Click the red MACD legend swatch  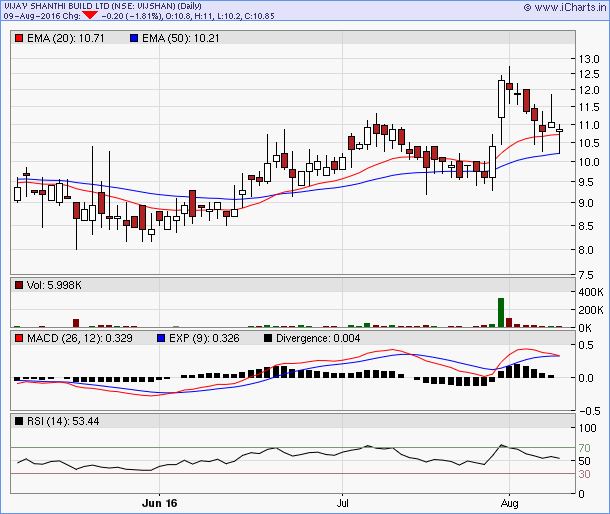19,338
